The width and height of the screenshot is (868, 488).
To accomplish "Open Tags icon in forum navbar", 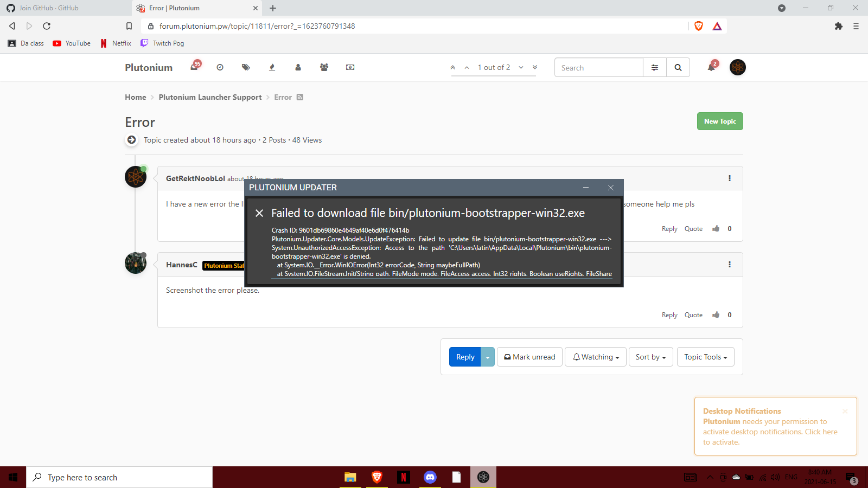I will click(246, 67).
